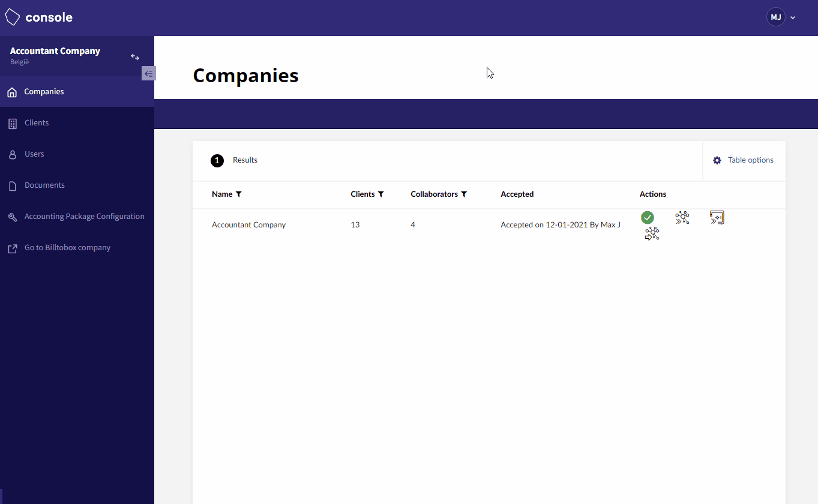818x504 pixels.
Task: Click the clients count 13
Action: point(355,225)
